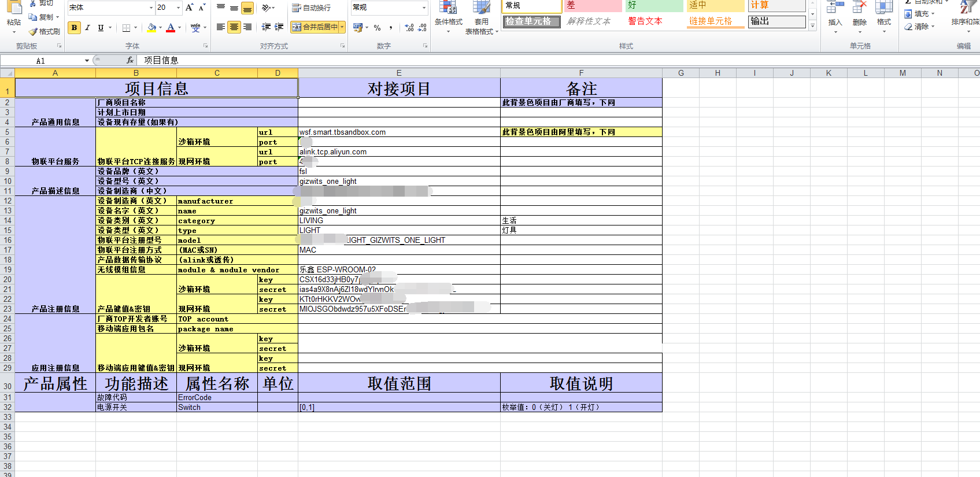Screen dimensions: 980x477
Task: Click the Format Painter brush icon
Action: pyautogui.click(x=33, y=32)
